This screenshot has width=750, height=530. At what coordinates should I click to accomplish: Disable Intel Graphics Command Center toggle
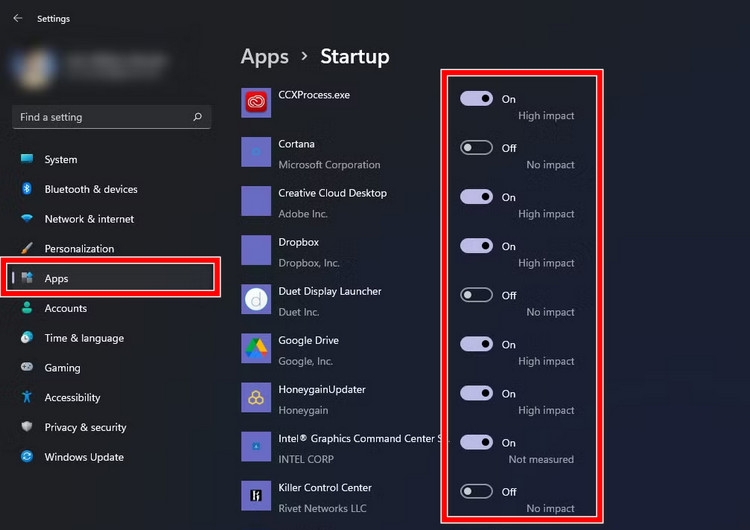(x=476, y=442)
